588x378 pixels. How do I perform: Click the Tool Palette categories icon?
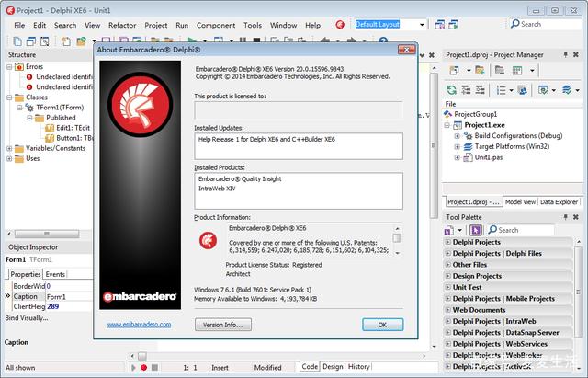click(x=449, y=230)
